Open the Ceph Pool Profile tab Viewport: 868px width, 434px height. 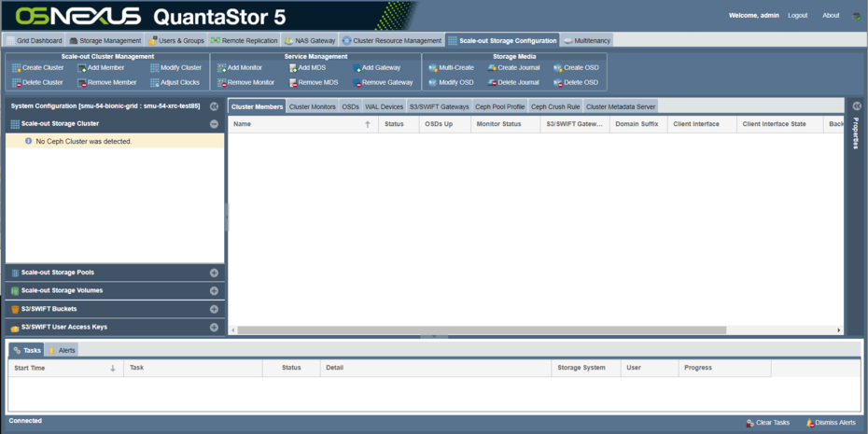pyautogui.click(x=500, y=106)
